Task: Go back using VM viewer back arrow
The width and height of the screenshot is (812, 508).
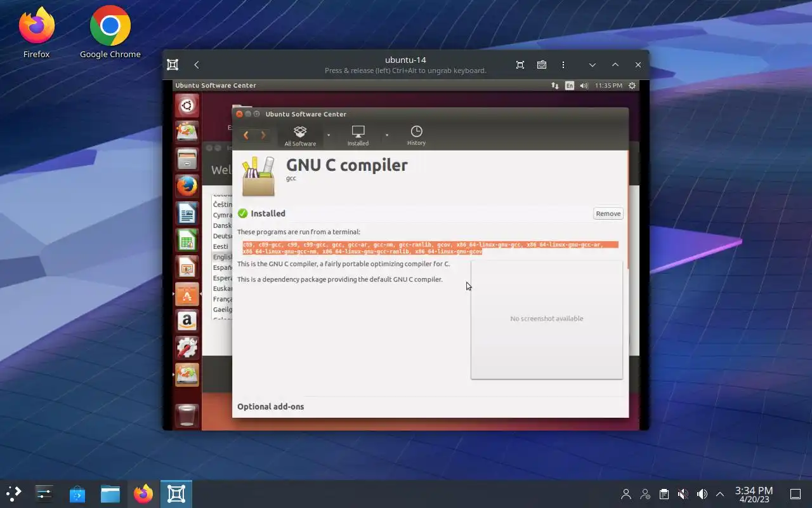Action: point(197,65)
